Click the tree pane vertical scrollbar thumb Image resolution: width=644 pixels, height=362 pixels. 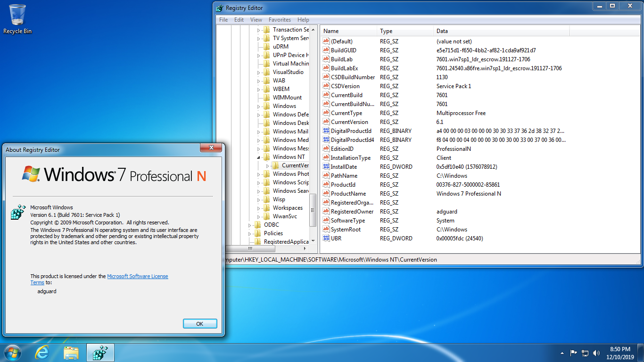click(313, 210)
